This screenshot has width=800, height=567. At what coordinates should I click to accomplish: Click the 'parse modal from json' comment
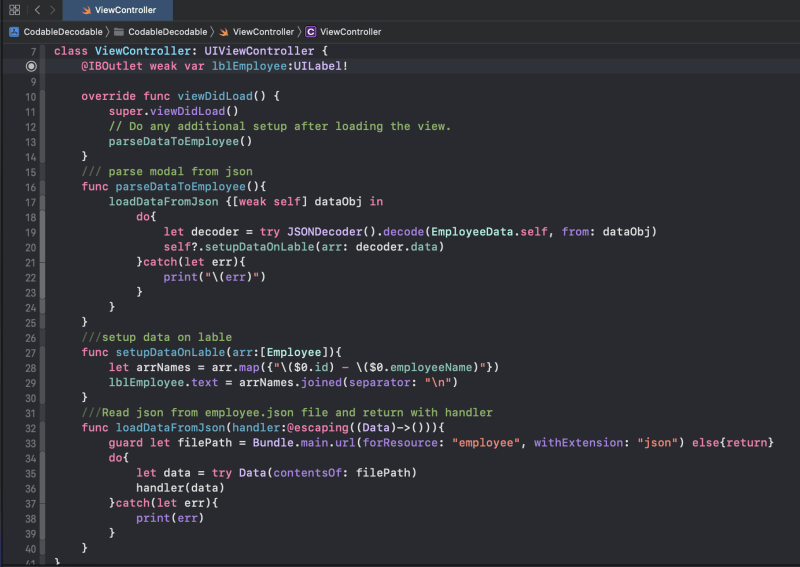point(167,171)
